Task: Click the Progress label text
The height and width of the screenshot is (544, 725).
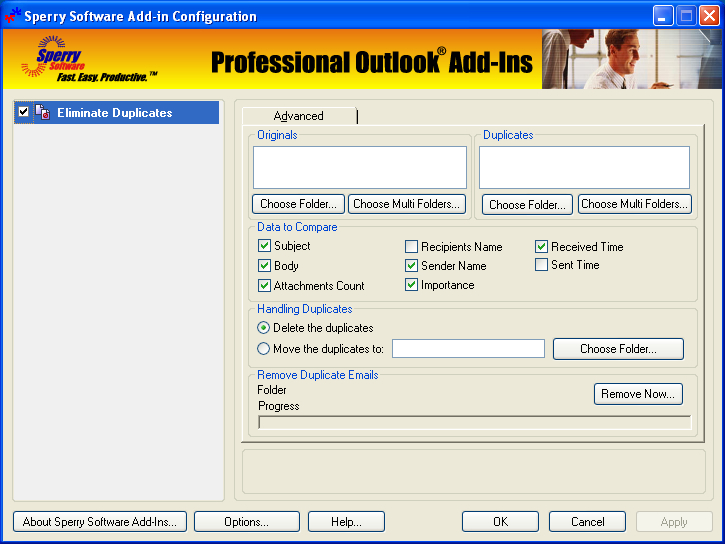Action: click(279, 406)
